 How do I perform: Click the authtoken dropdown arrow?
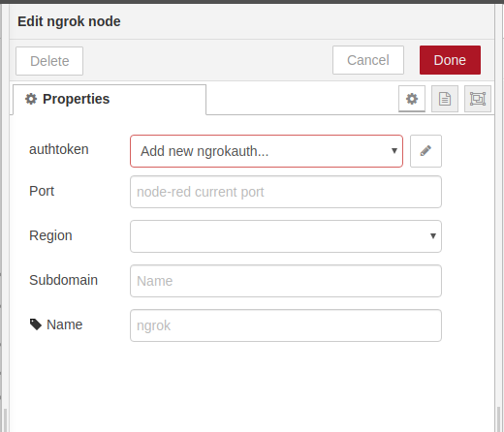[394, 151]
